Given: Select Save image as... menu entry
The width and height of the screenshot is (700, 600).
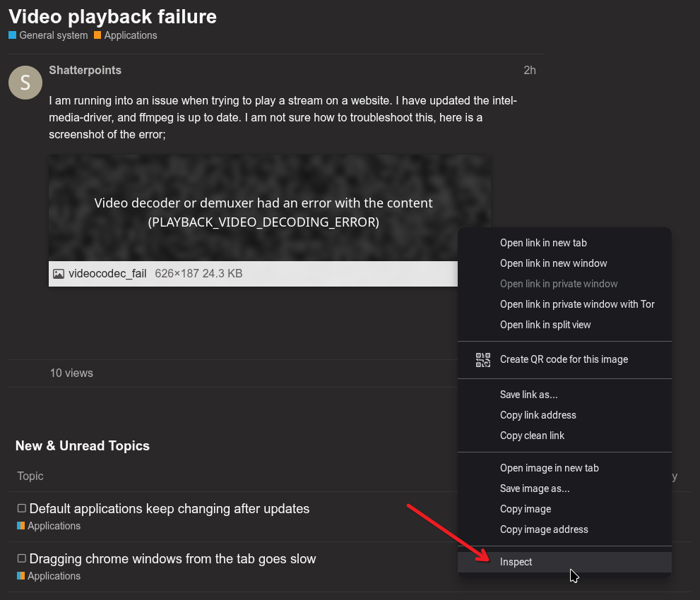Looking at the screenshot, I should pyautogui.click(x=535, y=488).
